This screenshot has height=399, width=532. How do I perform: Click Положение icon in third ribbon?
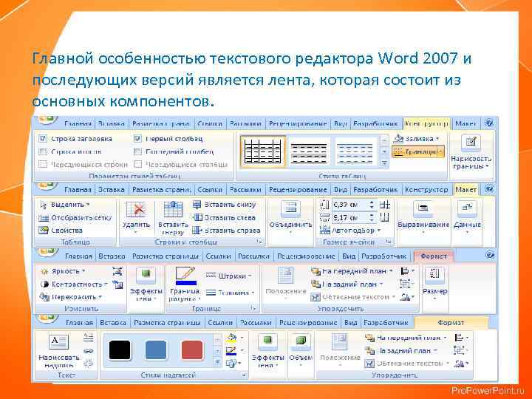coord(286,276)
